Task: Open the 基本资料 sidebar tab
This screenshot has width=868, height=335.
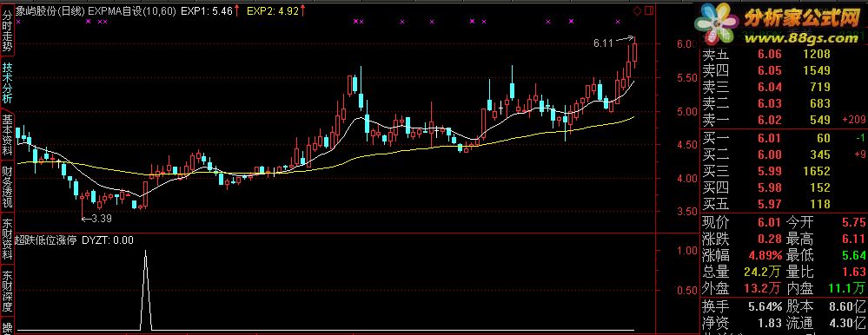Action: coord(7,135)
